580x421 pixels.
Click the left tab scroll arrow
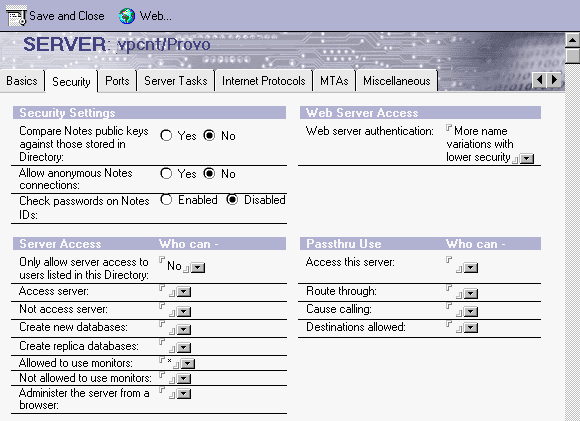pyautogui.click(x=539, y=80)
